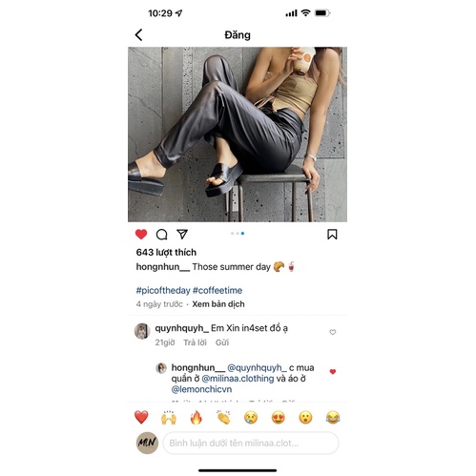Insert the heart-eyes emoji reaction
This screenshot has height=476, width=476.
(279, 418)
